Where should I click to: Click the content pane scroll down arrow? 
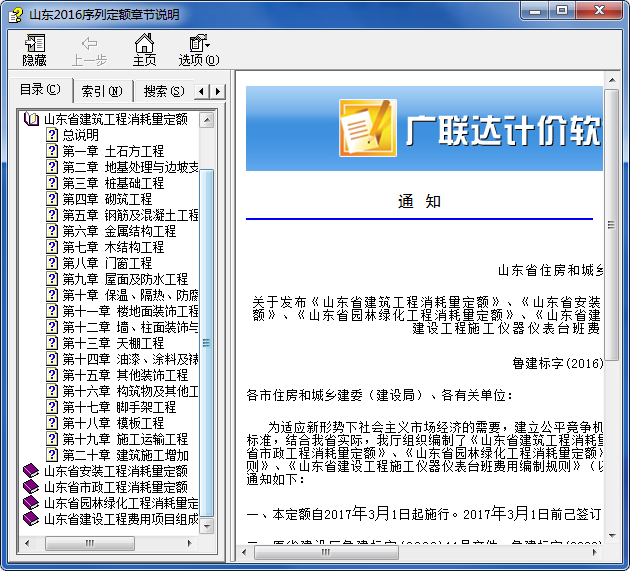click(x=612, y=536)
